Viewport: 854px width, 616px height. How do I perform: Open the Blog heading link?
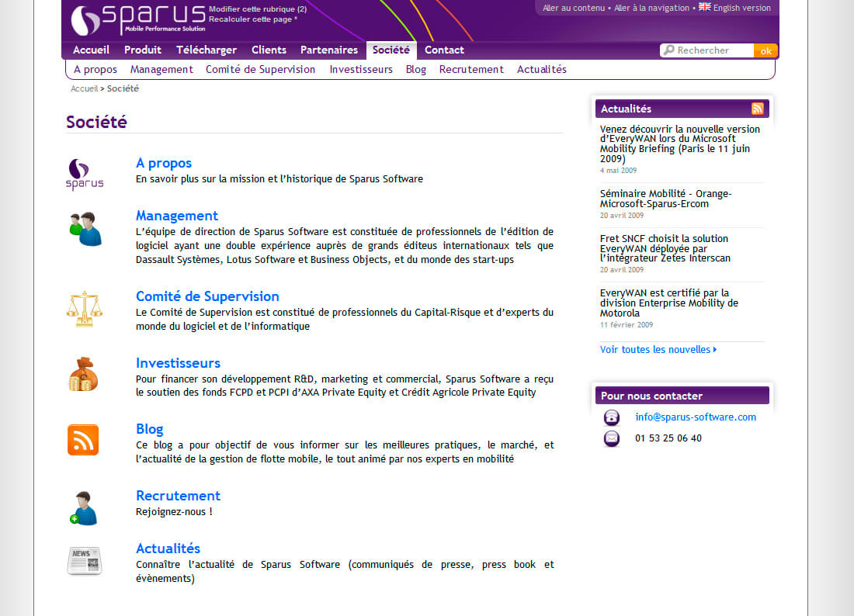[150, 429]
